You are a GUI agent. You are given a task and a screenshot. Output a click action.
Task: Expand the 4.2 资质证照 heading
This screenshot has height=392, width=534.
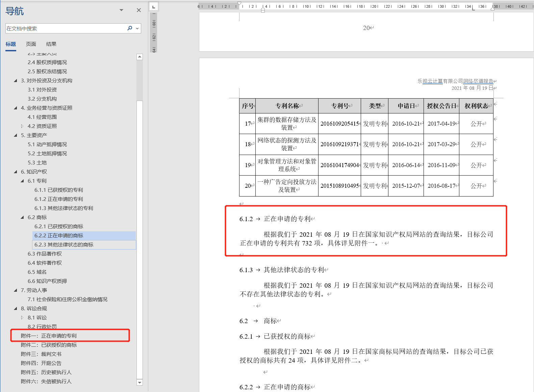[22, 126]
